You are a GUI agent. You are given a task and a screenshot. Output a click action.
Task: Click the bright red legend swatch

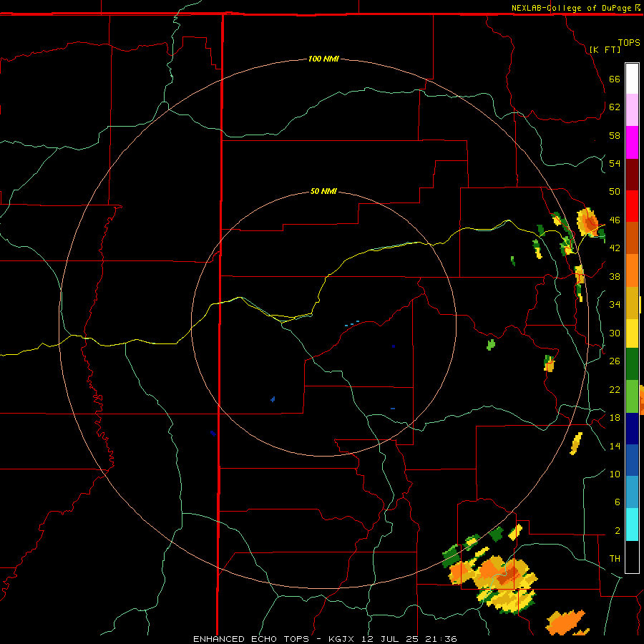coord(632,206)
